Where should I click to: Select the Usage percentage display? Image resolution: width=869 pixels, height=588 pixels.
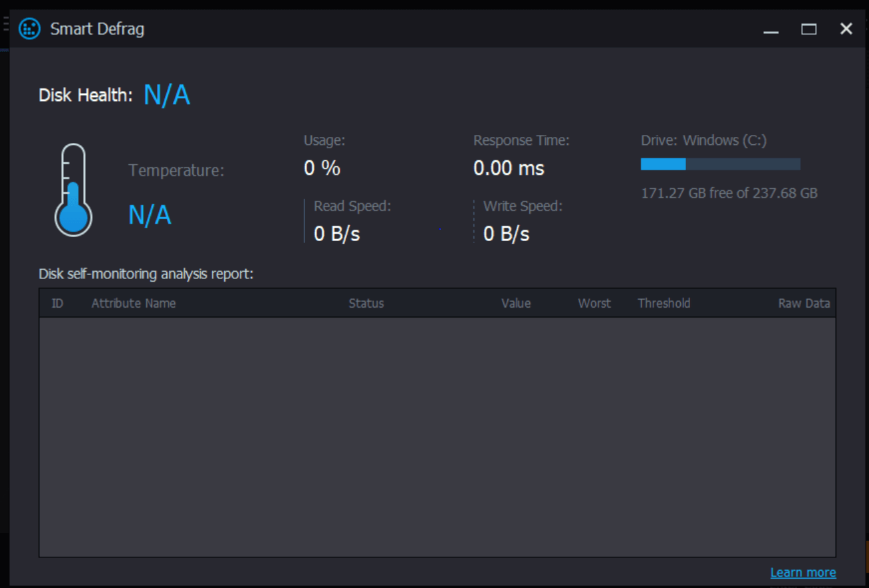pos(322,167)
